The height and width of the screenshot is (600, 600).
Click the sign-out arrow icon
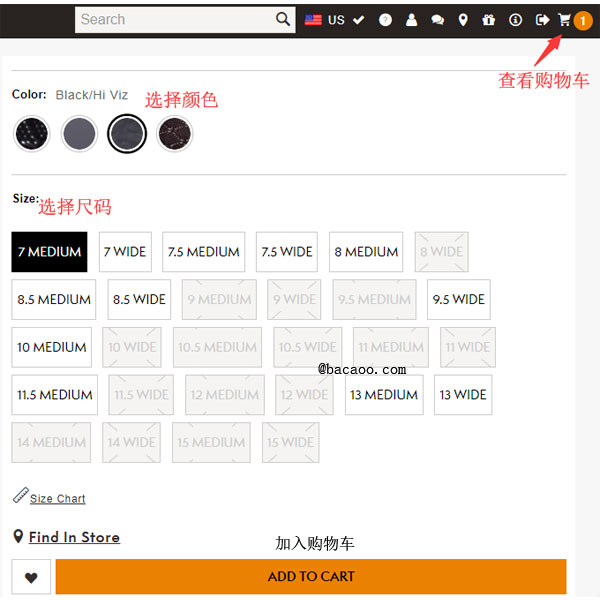pyautogui.click(x=542, y=20)
